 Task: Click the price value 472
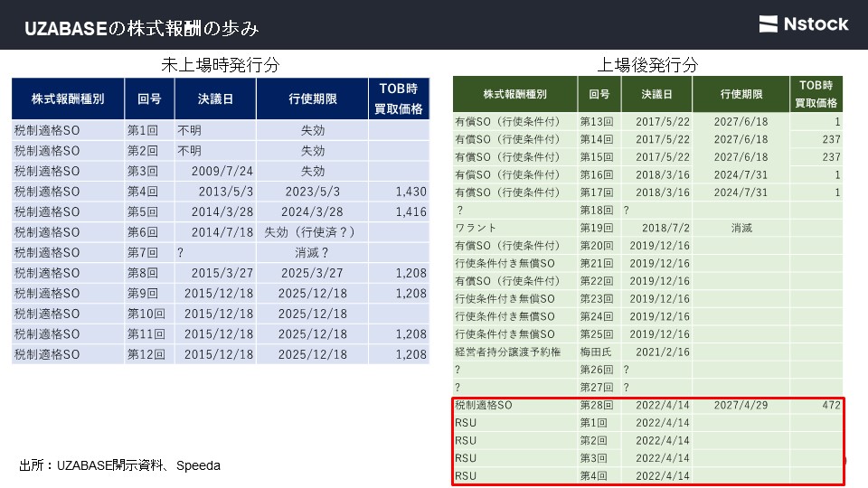point(831,405)
